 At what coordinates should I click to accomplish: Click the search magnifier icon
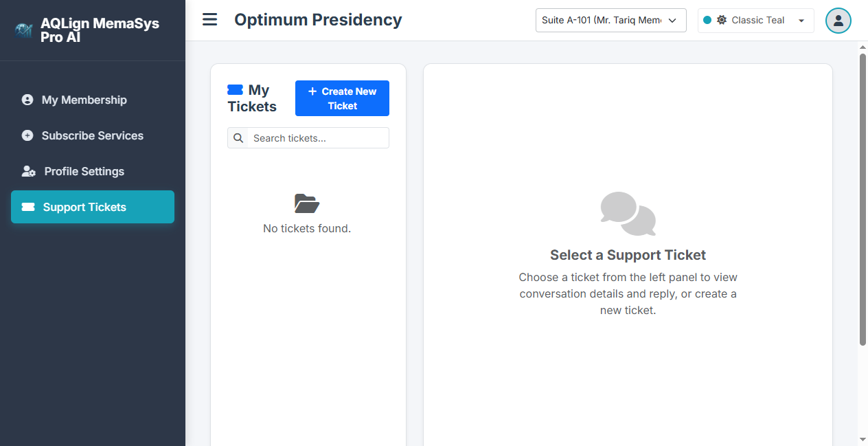click(238, 138)
